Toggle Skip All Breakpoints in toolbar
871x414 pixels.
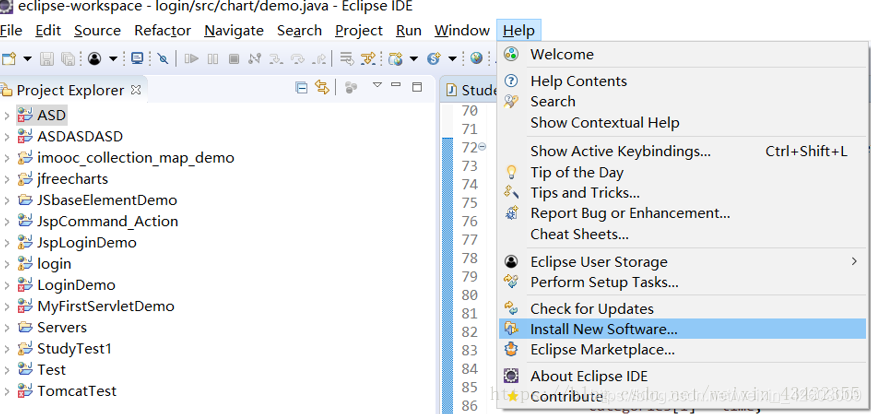pyautogui.click(x=163, y=58)
